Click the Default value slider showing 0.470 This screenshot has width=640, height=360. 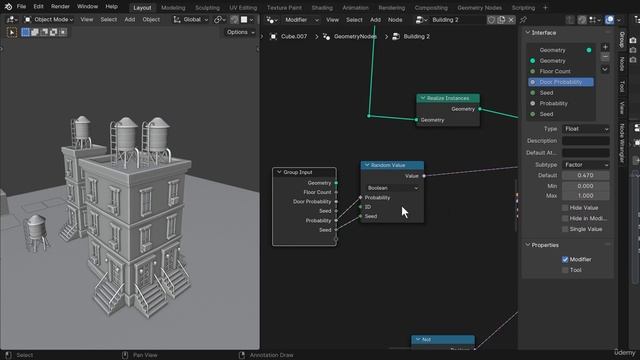[x=586, y=176]
